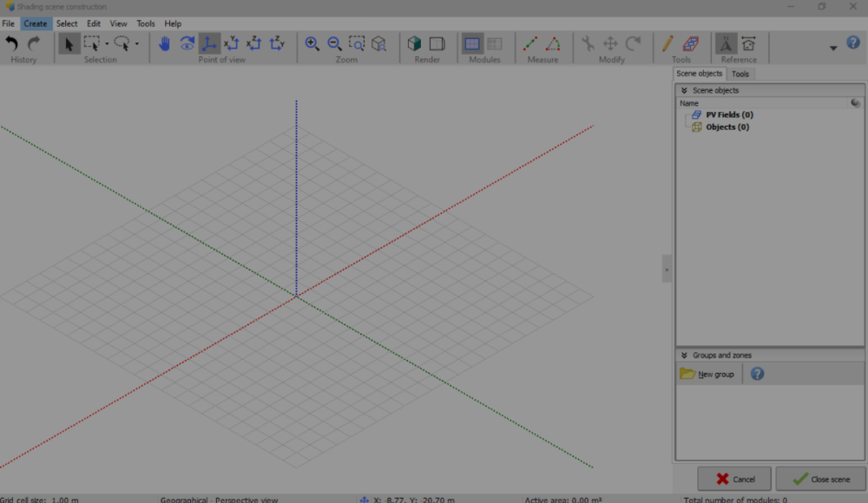868x503 pixels.
Task: Click the orbit view eye icon
Action: (187, 43)
